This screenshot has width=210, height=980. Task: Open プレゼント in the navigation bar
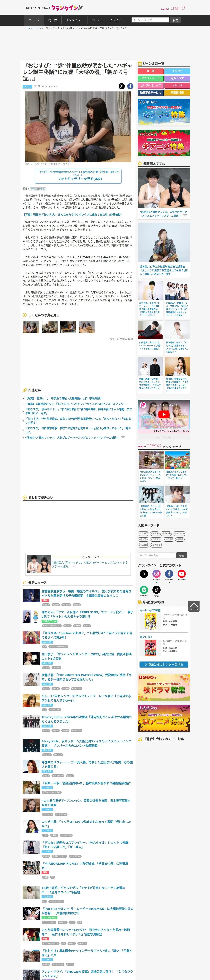[x=117, y=20]
